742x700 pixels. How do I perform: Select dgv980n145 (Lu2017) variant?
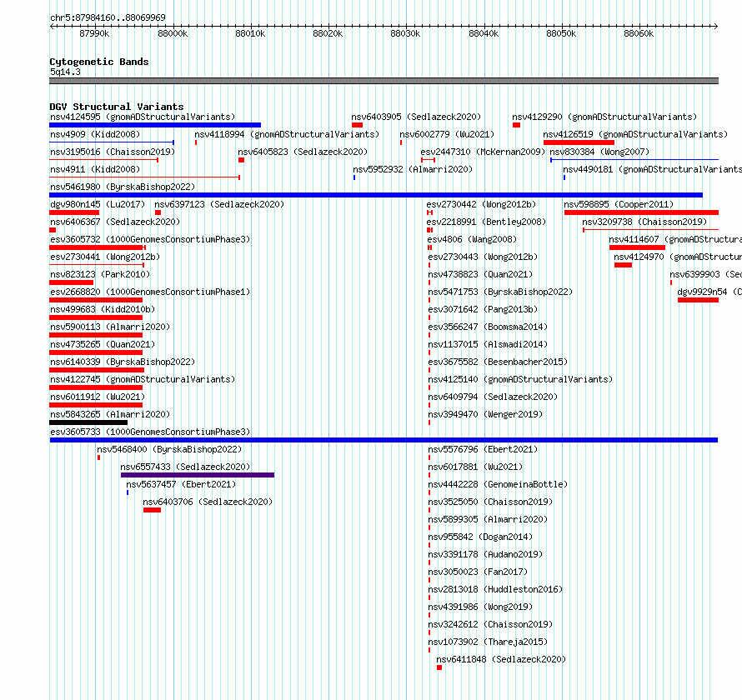tap(98, 204)
